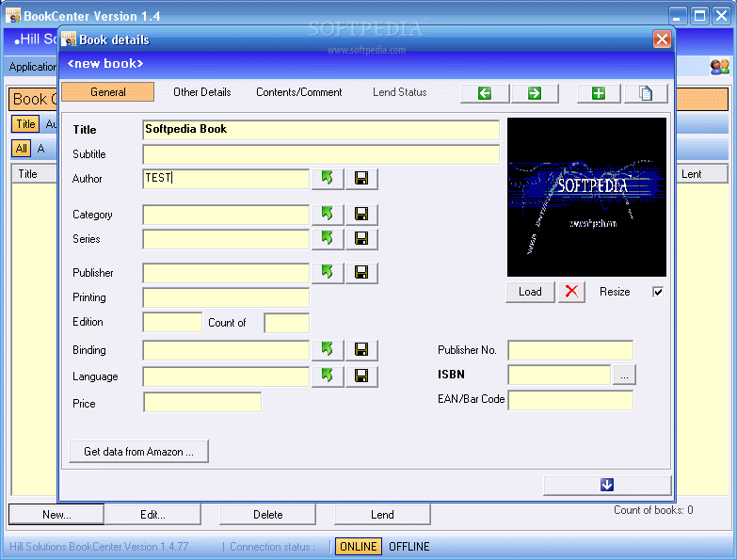
Task: Save author with floppy disk icon
Action: point(361,179)
